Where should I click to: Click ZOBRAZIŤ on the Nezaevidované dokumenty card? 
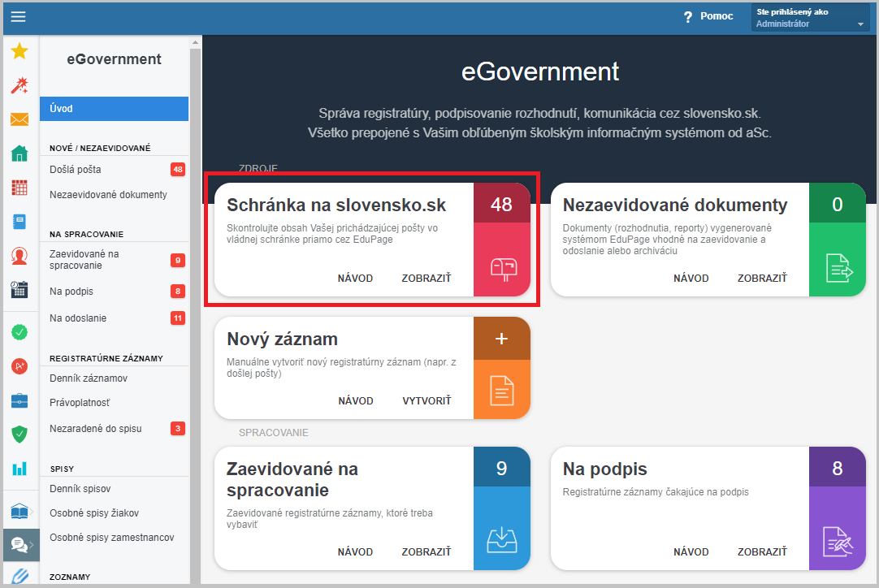762,278
